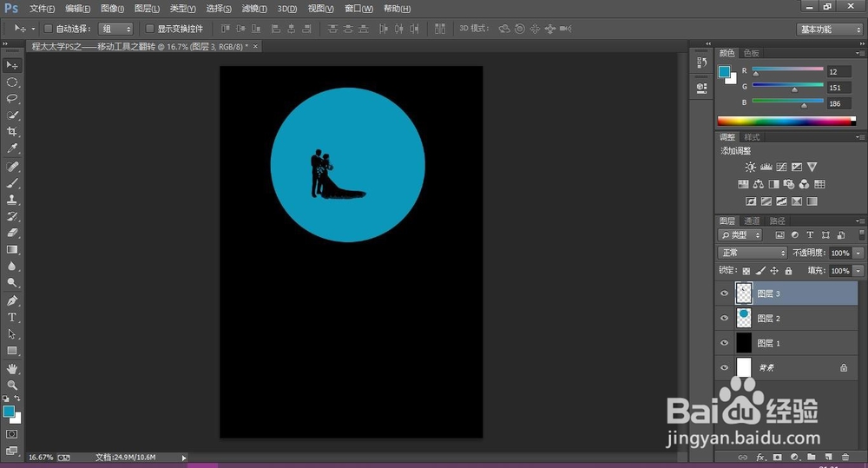Screen dimensions: 868x468
Task: Click the B value field showing 186
Action: coord(838,103)
